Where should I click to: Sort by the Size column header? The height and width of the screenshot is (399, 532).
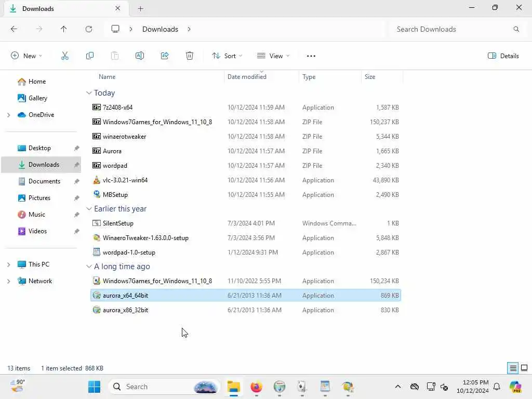point(382,77)
